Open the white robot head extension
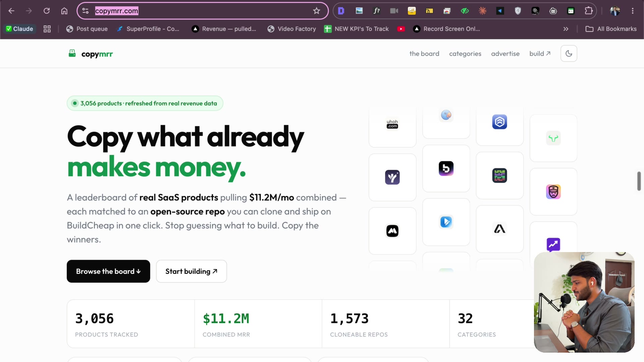This screenshot has width=644, height=362. tap(553, 11)
